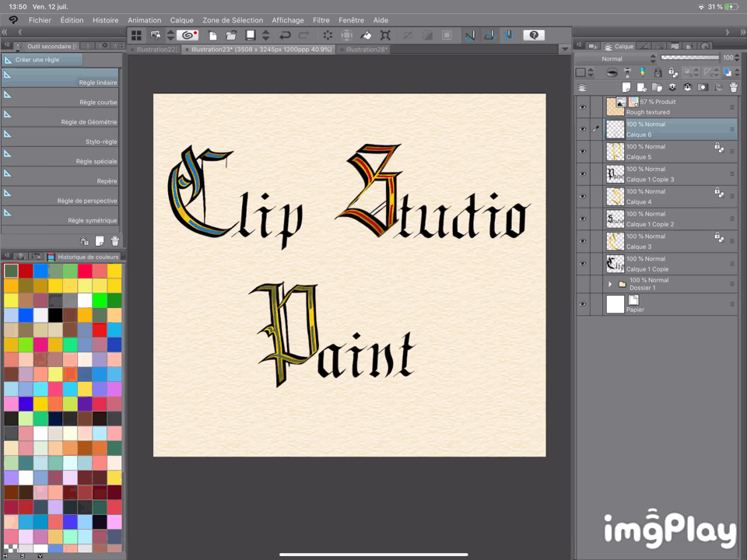This screenshot has height=560, width=747.
Task: Select the Règle de Géométrie sub tool
Action: pos(61,117)
